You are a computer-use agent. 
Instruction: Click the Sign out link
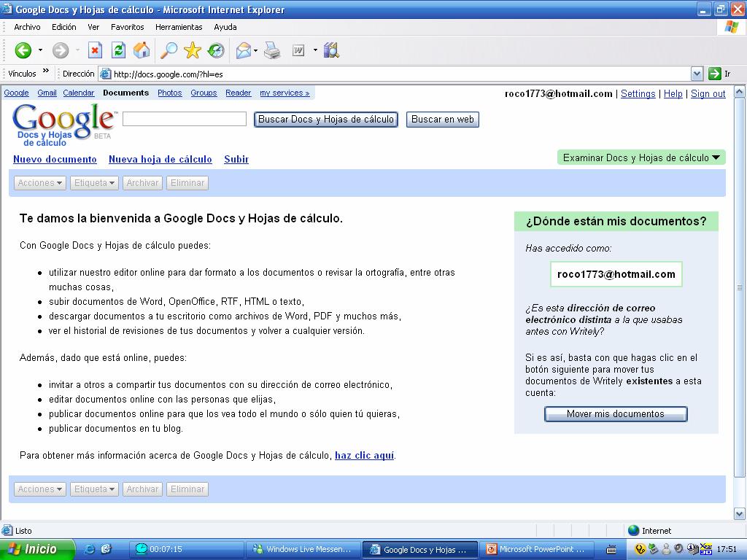point(708,94)
